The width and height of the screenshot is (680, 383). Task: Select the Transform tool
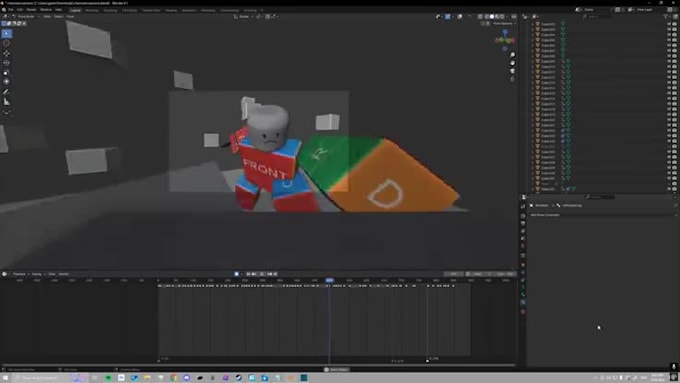(x=7, y=82)
